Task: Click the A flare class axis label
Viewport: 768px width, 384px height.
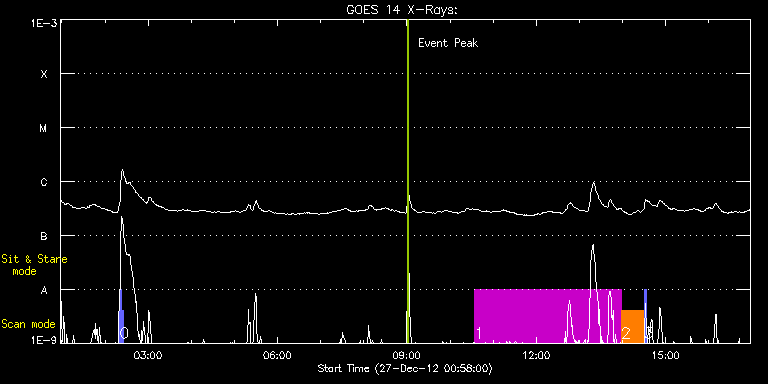Action: coord(44,290)
